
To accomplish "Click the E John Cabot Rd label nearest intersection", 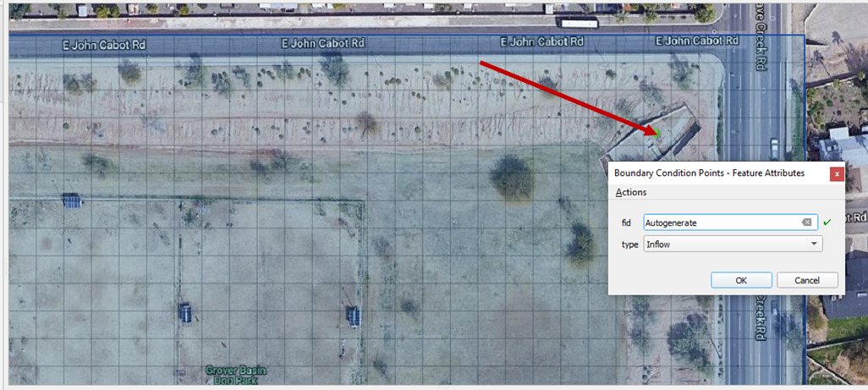I will click(x=689, y=41).
